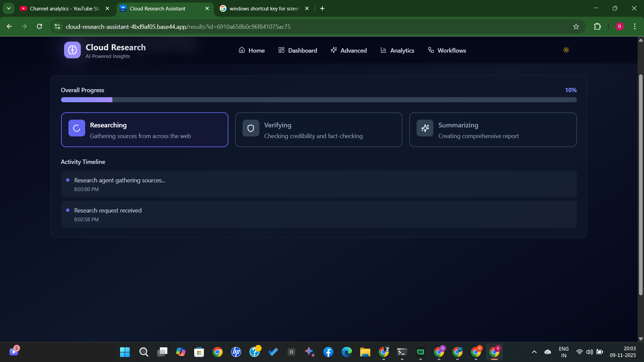The height and width of the screenshot is (362, 644).
Task: Open the Advanced nav link
Action: pos(348,50)
